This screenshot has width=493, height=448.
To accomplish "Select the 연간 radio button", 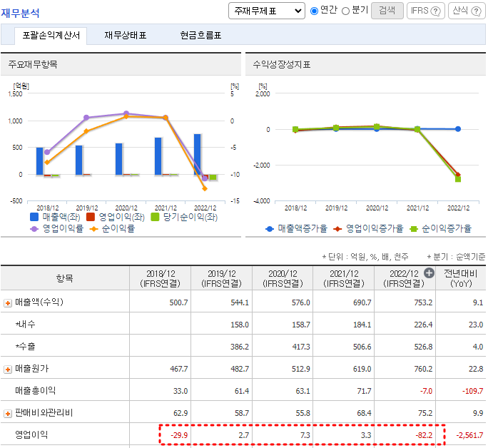I will click(x=314, y=11).
